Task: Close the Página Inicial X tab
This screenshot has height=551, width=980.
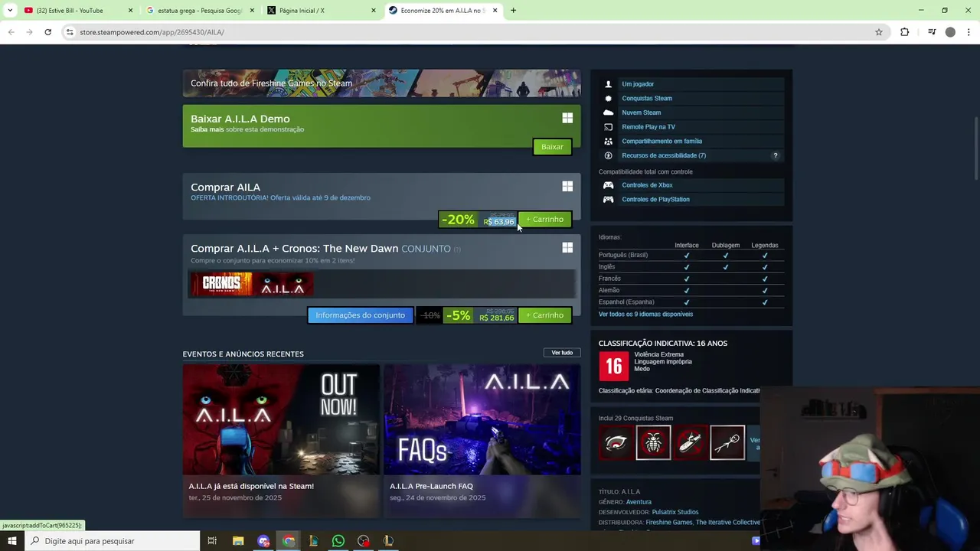Action: [x=374, y=11]
